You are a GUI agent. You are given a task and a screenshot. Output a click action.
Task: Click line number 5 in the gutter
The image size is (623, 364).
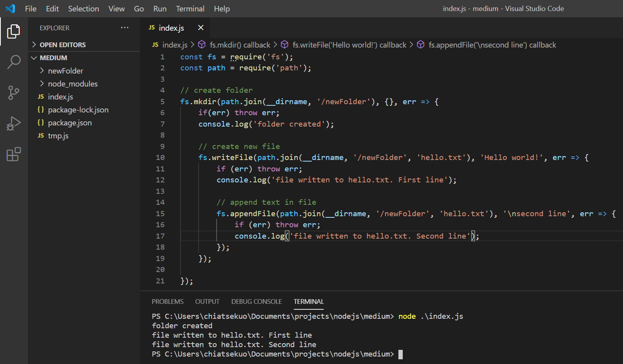[162, 101]
